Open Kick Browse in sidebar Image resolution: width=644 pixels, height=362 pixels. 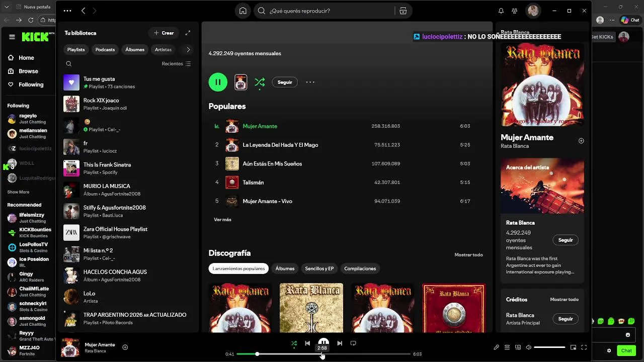click(23, 71)
